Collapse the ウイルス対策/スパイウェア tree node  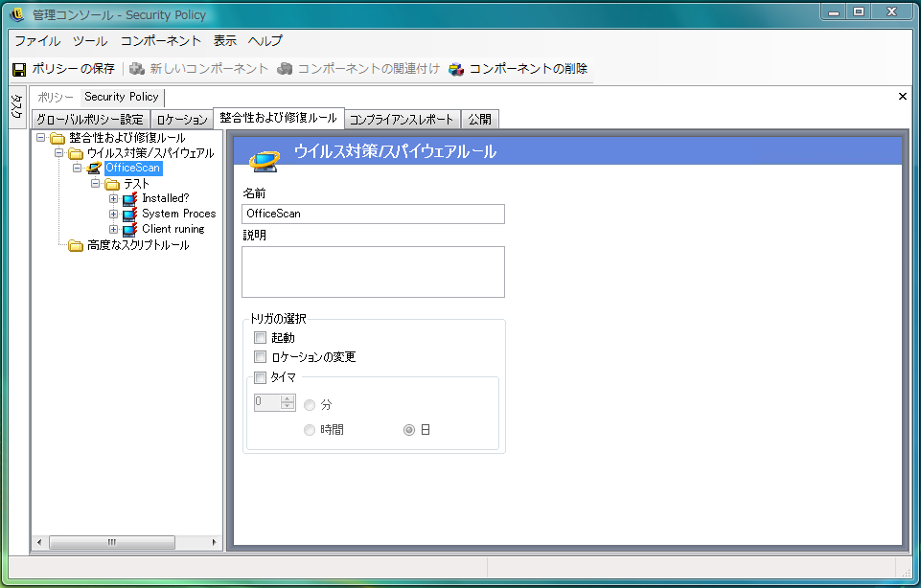[58, 153]
